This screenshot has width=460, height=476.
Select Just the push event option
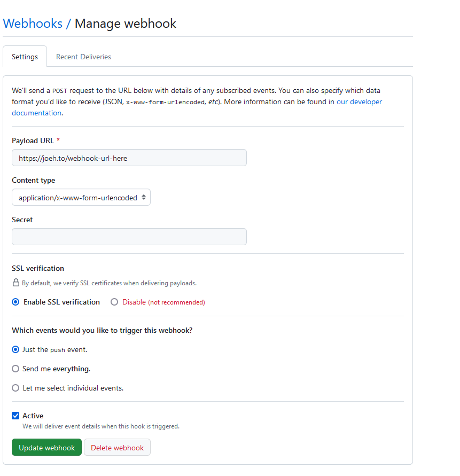click(x=16, y=350)
